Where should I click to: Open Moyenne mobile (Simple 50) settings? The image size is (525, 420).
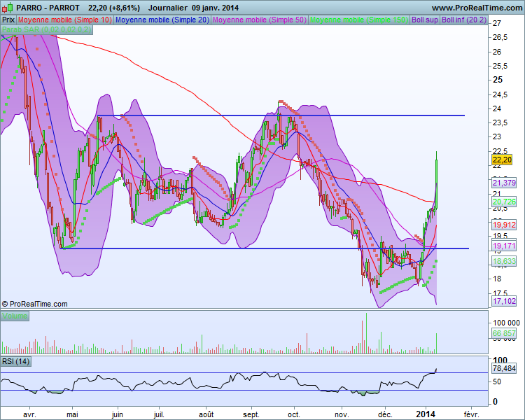coord(260,20)
